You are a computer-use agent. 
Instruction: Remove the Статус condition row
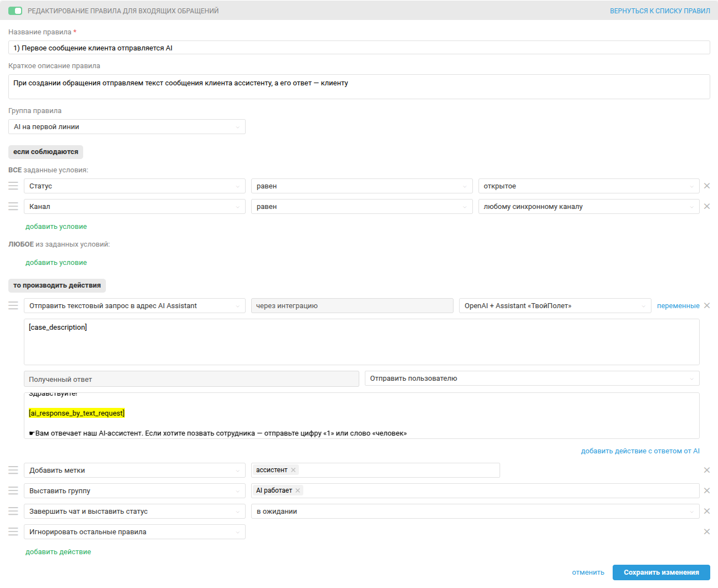[x=706, y=186]
